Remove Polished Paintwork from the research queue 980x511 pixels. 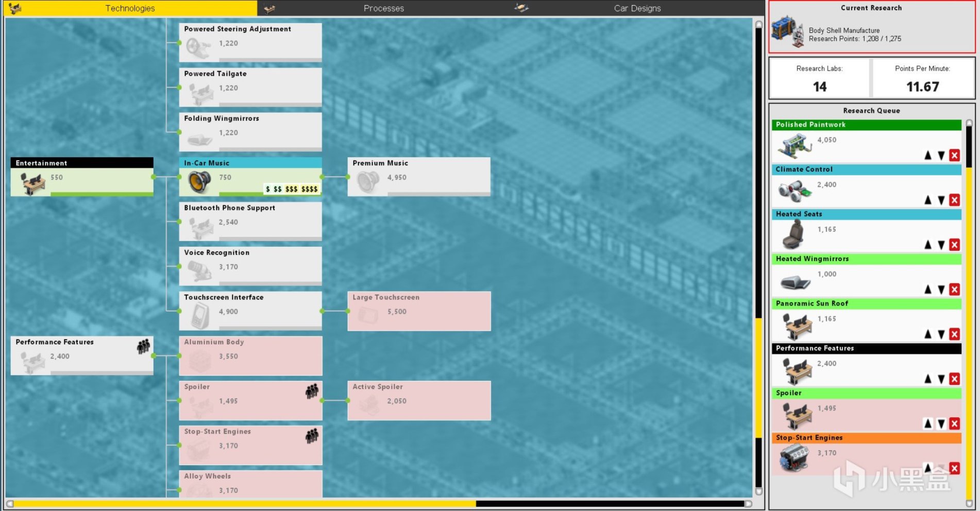tap(955, 155)
